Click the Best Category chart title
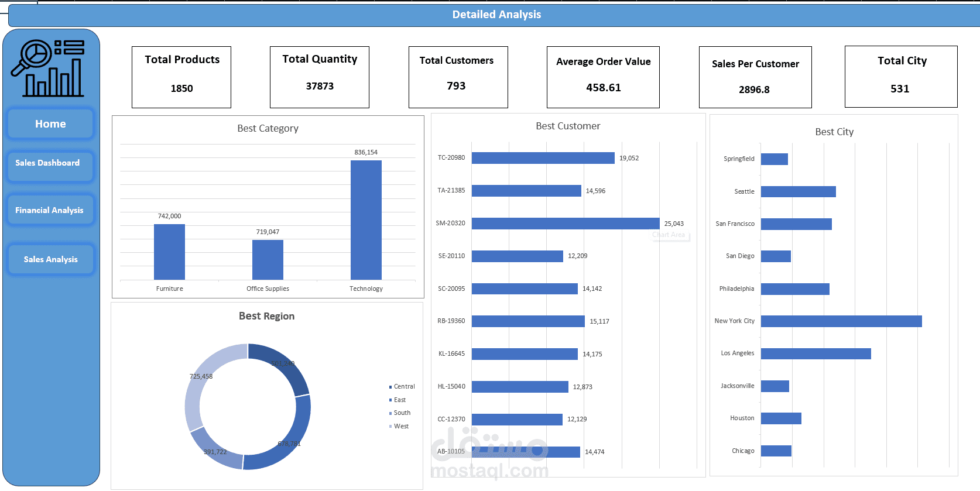The image size is (980, 491). [268, 128]
